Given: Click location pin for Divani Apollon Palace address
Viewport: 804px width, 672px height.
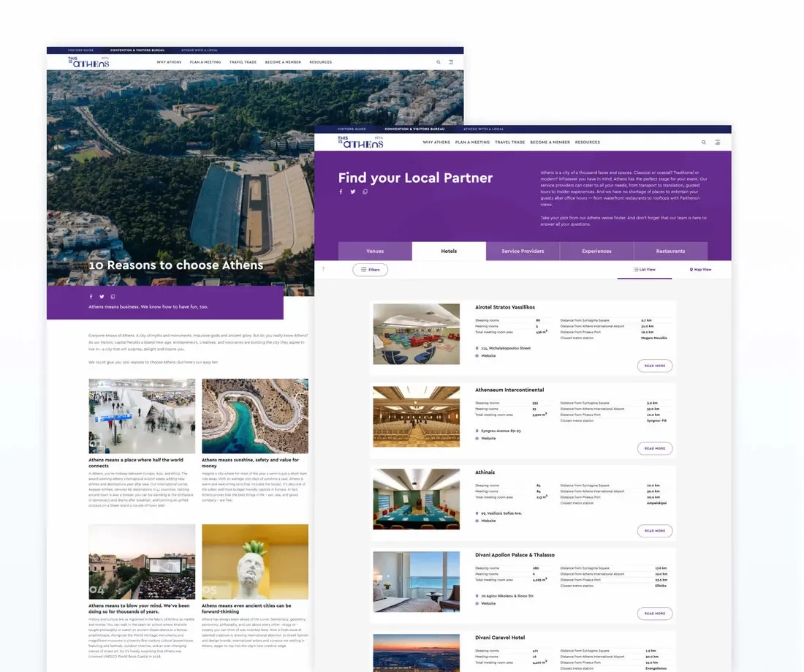Looking at the screenshot, I should click(x=477, y=596).
